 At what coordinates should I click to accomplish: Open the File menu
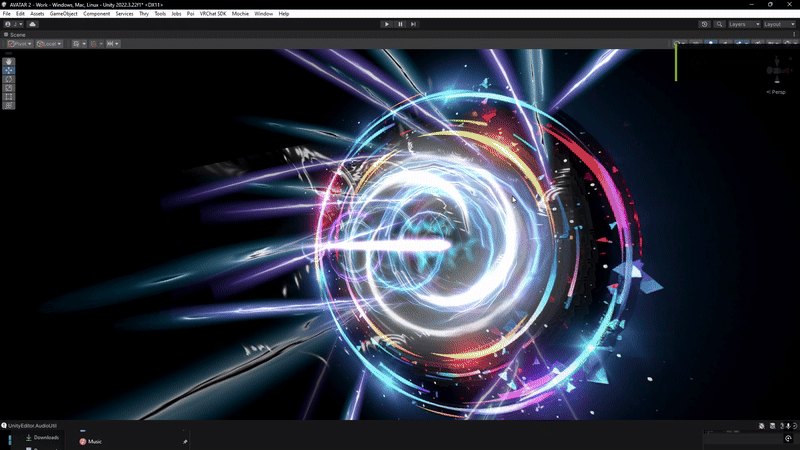click(7, 14)
